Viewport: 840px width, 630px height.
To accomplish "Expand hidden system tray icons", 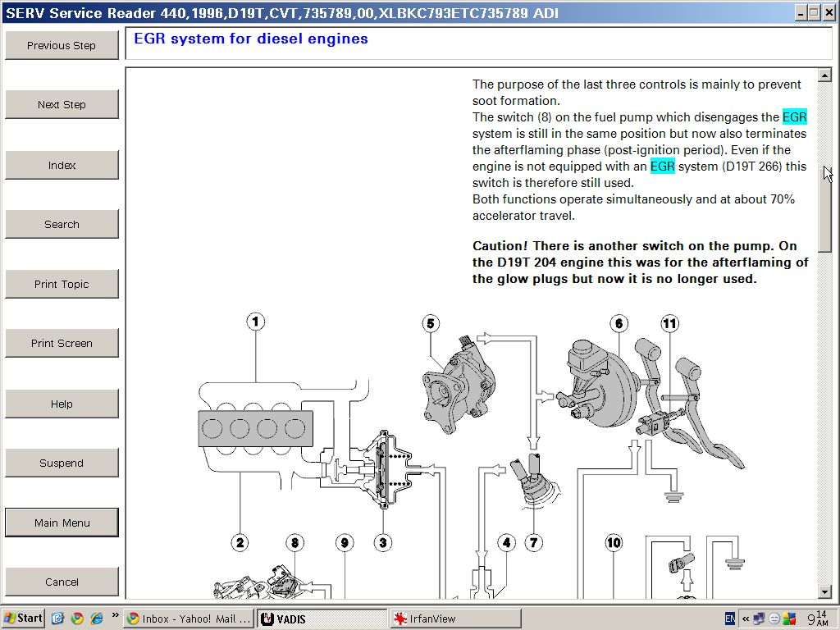I will tap(745, 619).
